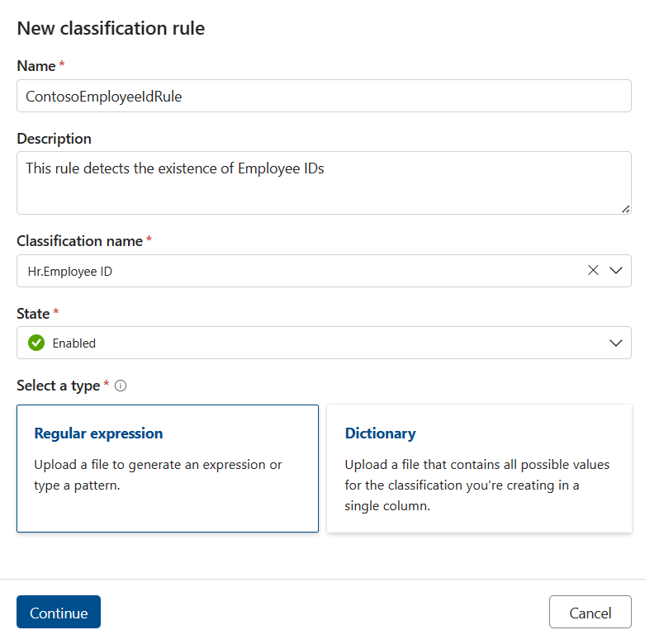Expand the Classification name dropdown arrow

(616, 270)
